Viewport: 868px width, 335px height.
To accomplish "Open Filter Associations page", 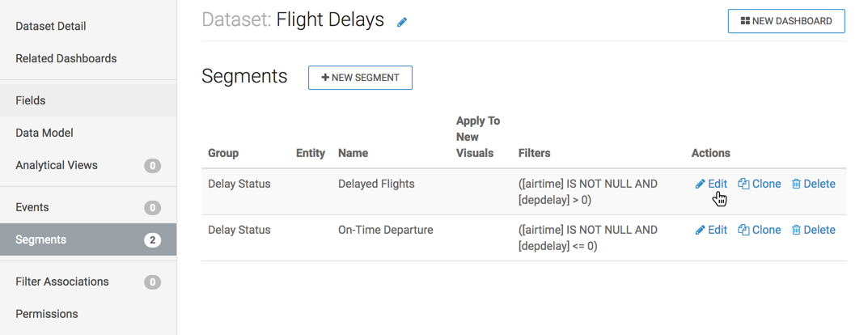I will 62,282.
